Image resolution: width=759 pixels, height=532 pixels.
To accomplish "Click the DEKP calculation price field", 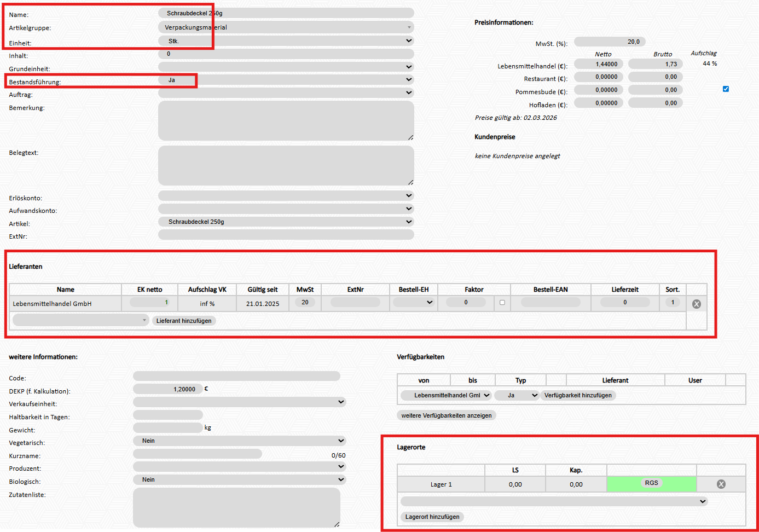I will click(168, 389).
